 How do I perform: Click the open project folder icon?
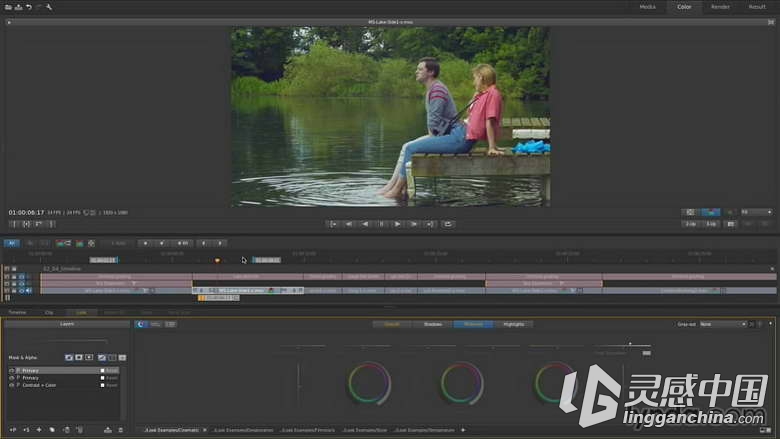click(8, 7)
